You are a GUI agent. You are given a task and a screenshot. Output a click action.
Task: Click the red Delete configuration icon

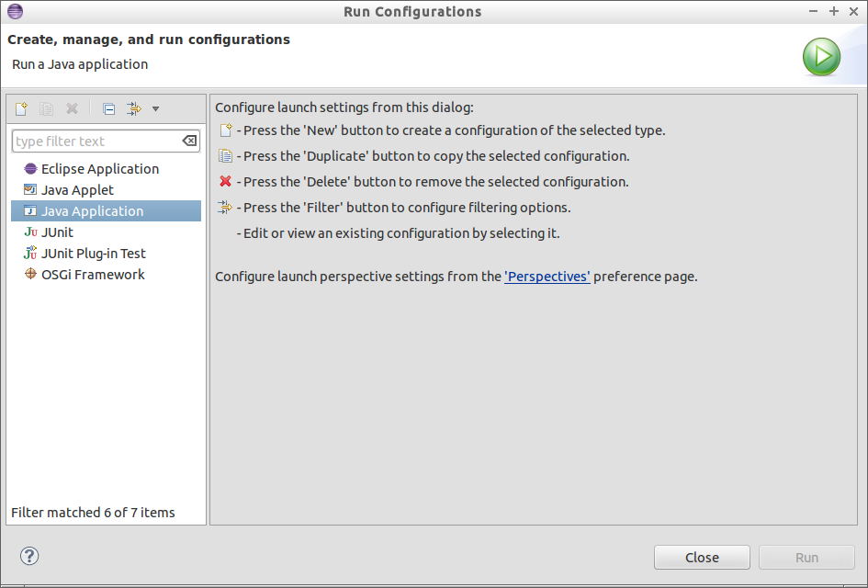click(x=72, y=109)
